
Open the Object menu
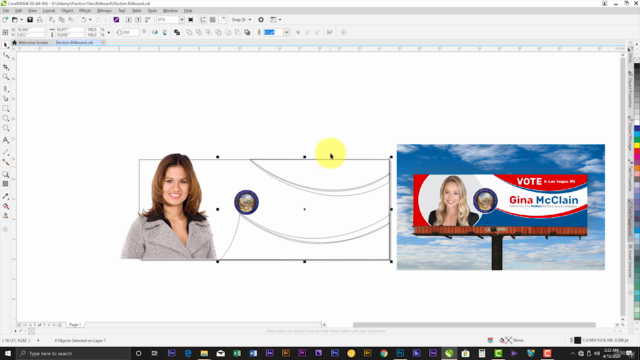coord(67,11)
